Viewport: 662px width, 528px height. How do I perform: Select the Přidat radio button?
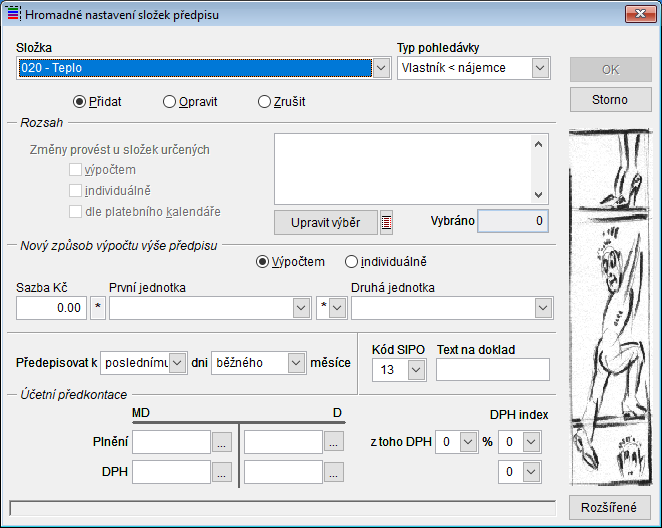[x=81, y=101]
